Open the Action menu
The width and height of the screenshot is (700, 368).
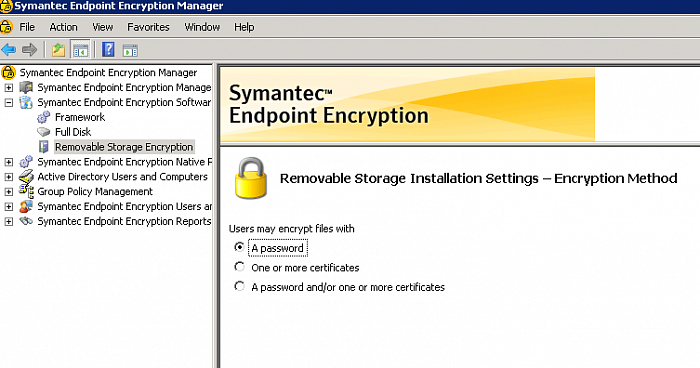click(x=63, y=27)
